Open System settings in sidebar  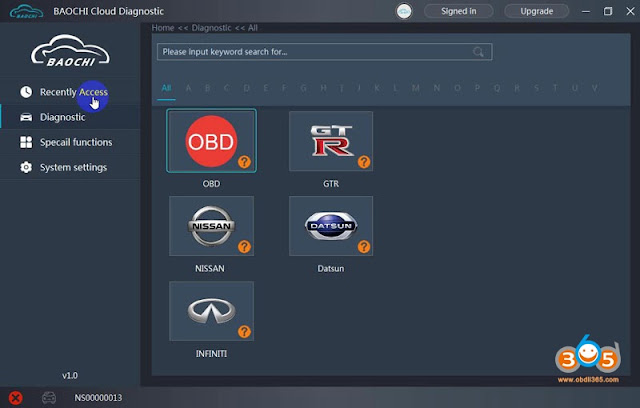[x=70, y=167]
